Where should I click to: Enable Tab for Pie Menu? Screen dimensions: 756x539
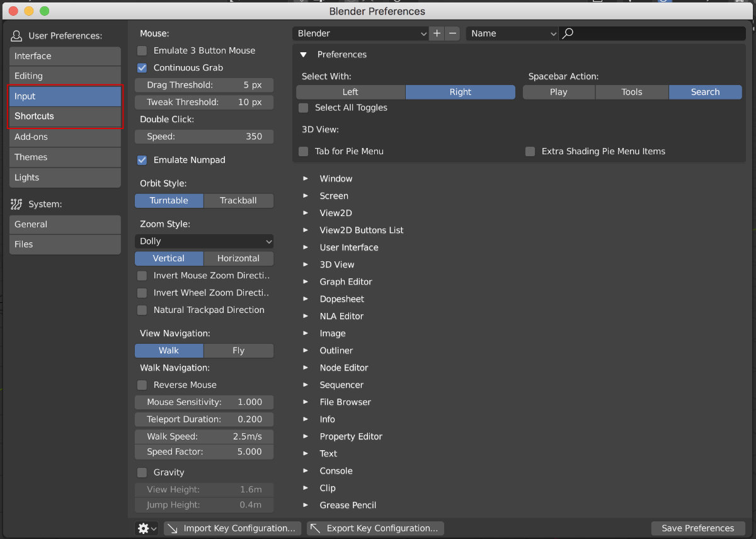[304, 151]
